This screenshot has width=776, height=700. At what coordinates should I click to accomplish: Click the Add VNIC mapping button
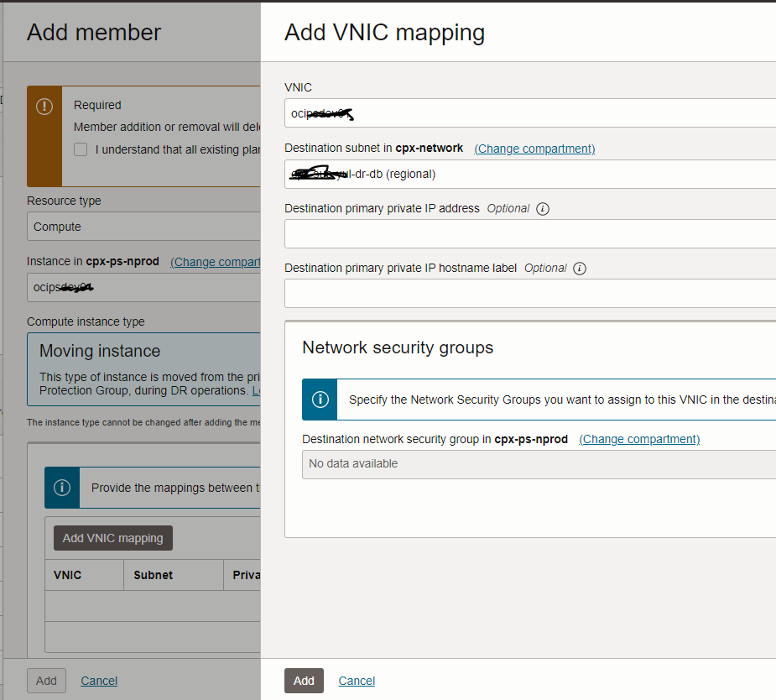click(x=113, y=538)
